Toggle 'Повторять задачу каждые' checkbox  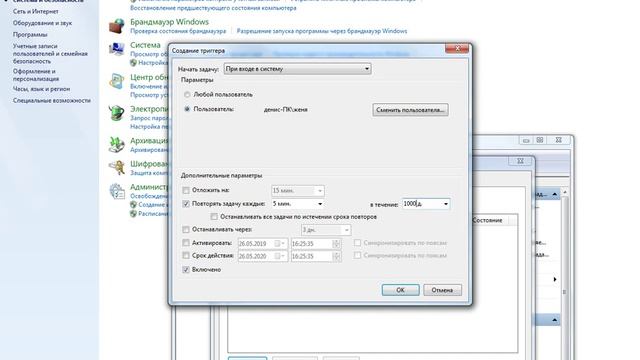coord(186,204)
